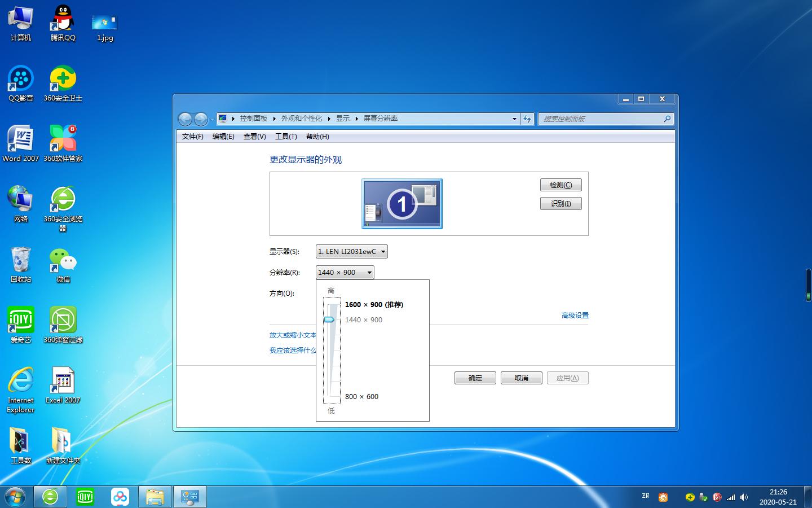Open the 高级设置 advanced settings link

[575, 315]
